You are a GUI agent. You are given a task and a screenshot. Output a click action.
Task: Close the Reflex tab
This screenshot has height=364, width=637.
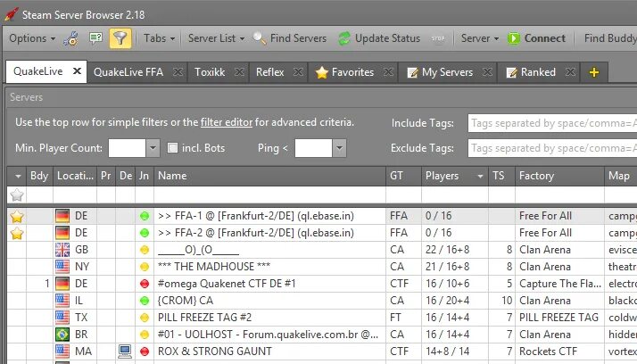pos(298,72)
